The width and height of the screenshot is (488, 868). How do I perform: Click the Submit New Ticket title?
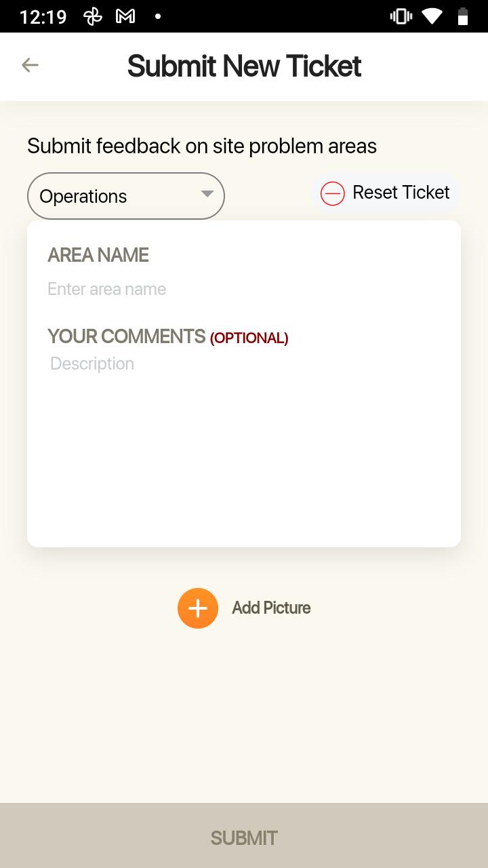tap(244, 66)
